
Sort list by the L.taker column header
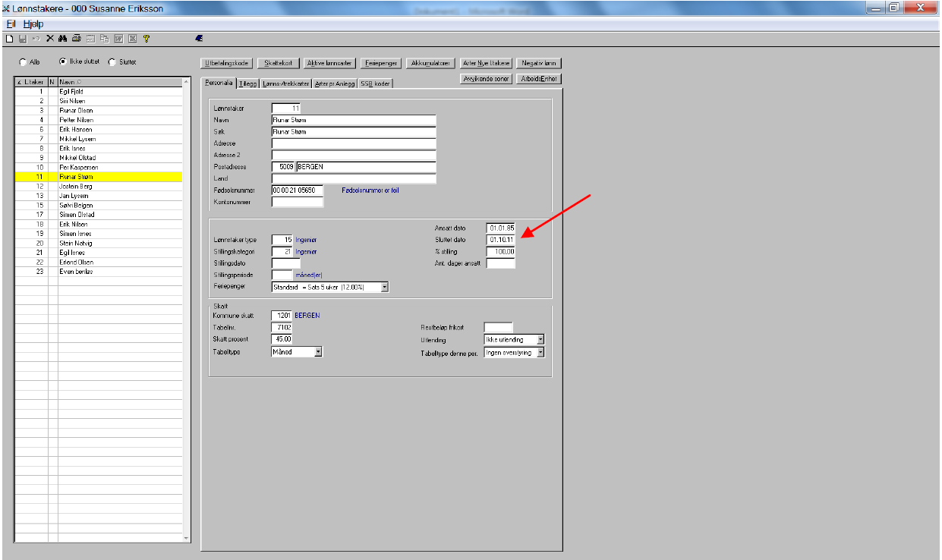pos(31,81)
